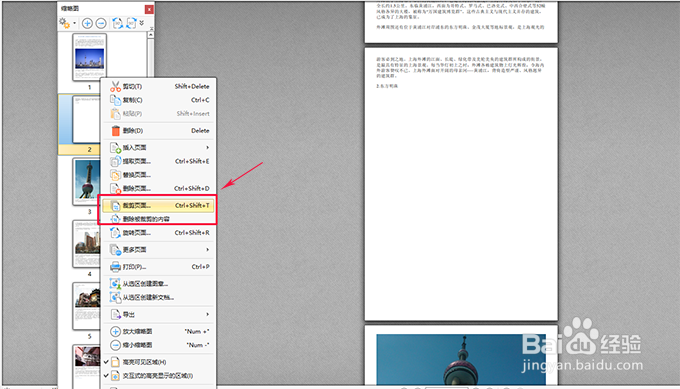Click the scrollbar up arrow in thumbnails
This screenshot has height=389, width=680.
pyautogui.click(x=150, y=35)
